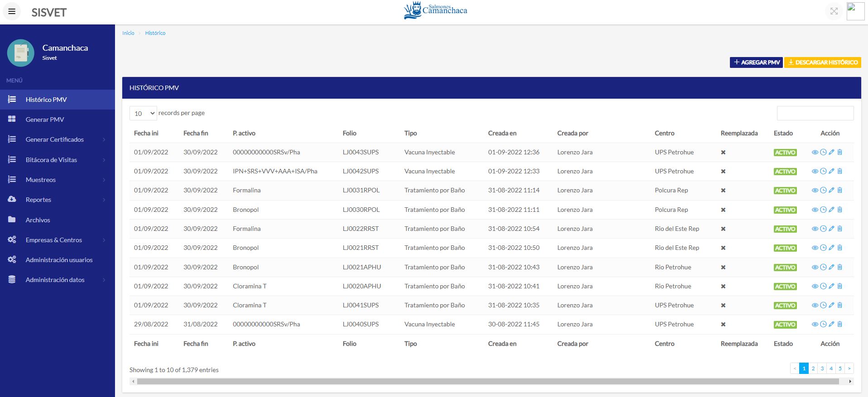Go to next page arrow
The width and height of the screenshot is (868, 397).
tap(849, 368)
